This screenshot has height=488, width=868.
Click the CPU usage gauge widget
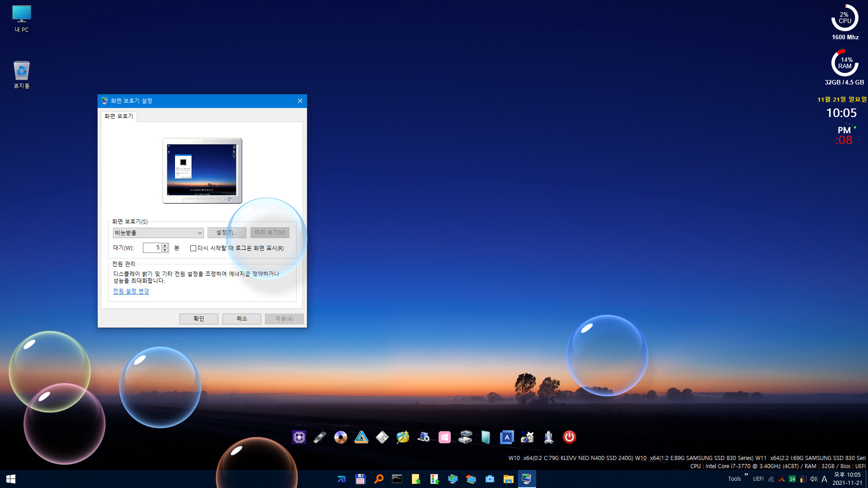click(x=844, y=18)
